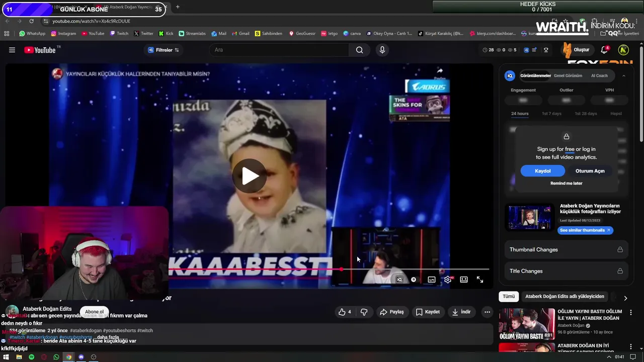Open options for OĞLUM YAYINI BASTI video
644x362 pixels.
631,312
